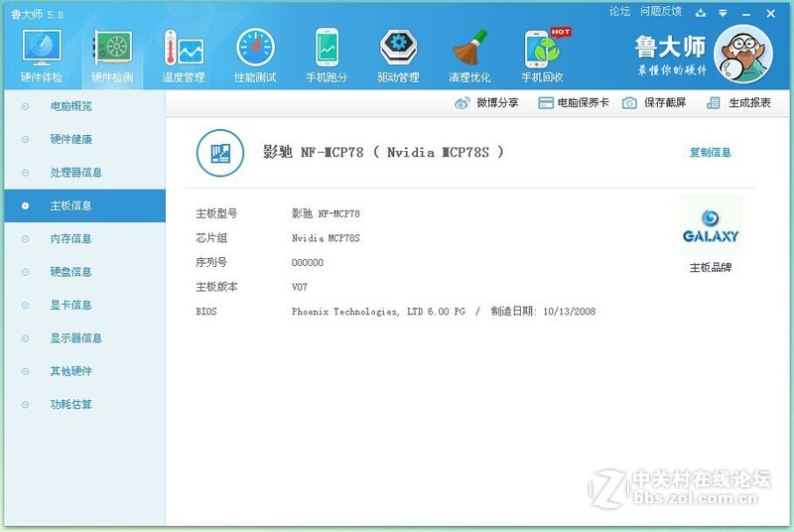The width and height of the screenshot is (794, 532).
Task: Close the 鲁大师 window
Action: click(771, 14)
